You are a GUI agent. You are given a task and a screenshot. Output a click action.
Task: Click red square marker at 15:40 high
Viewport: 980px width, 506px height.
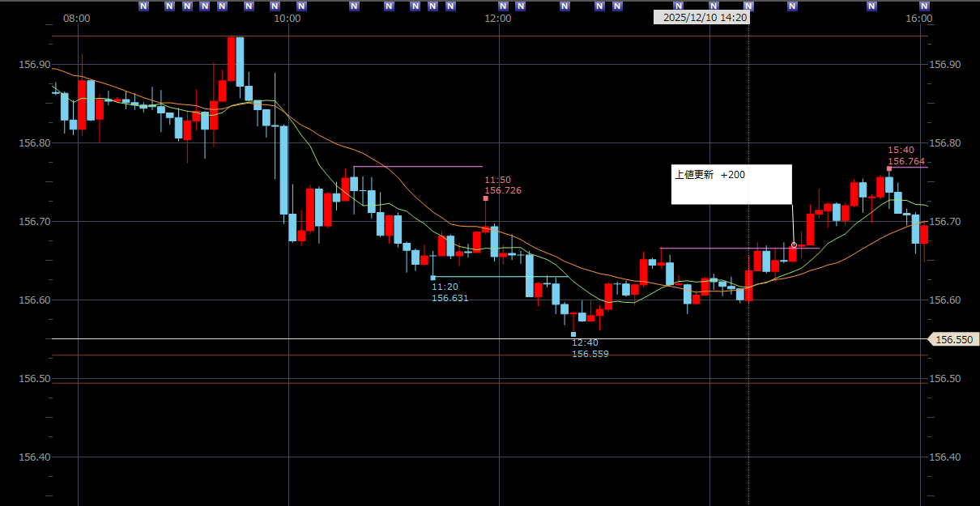[889, 168]
